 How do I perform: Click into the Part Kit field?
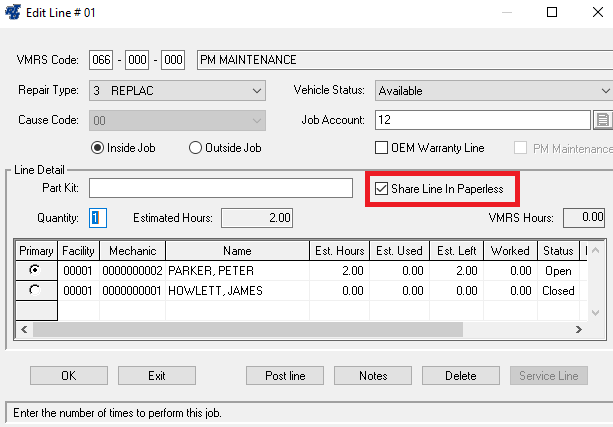220,188
